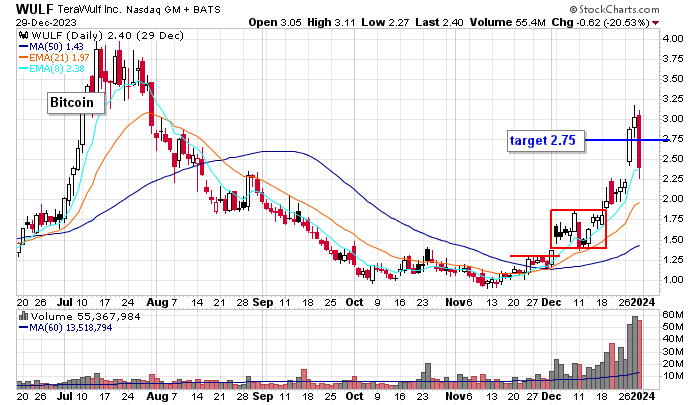This screenshot has width=700, height=405.
Task: Click Jul on the price chart date axis
Action: 65,303
